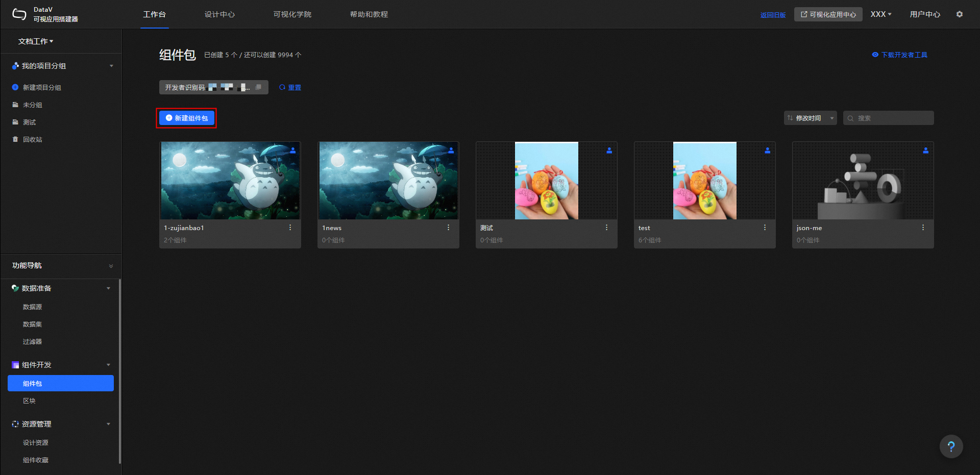Image resolution: width=980 pixels, height=475 pixels.
Task: Click the 资源管理 section icon
Action: click(x=15, y=424)
